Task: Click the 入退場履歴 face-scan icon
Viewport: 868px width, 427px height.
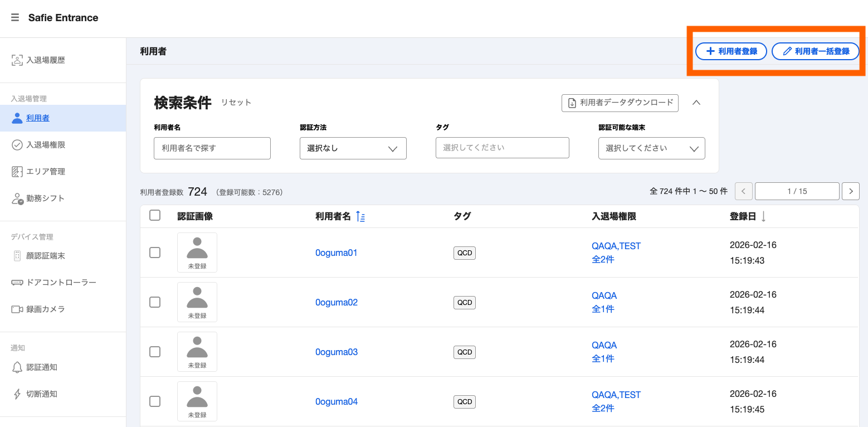Action: click(x=17, y=60)
